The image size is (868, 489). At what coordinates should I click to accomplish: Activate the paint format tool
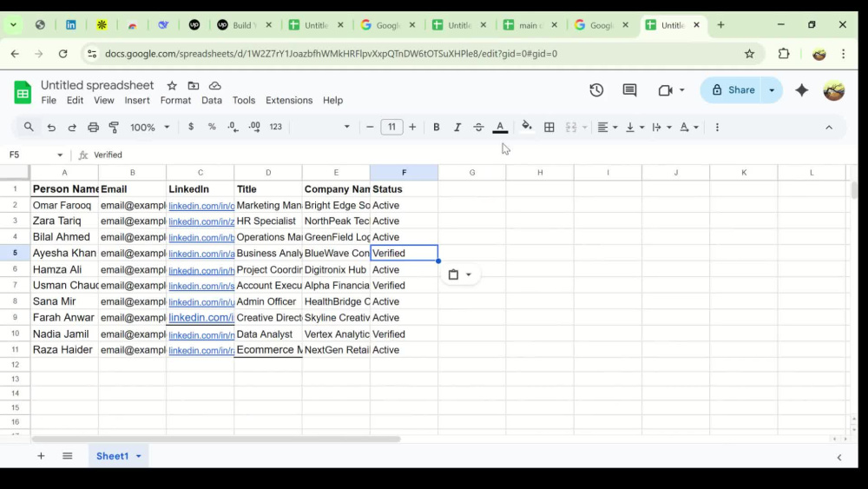point(114,128)
